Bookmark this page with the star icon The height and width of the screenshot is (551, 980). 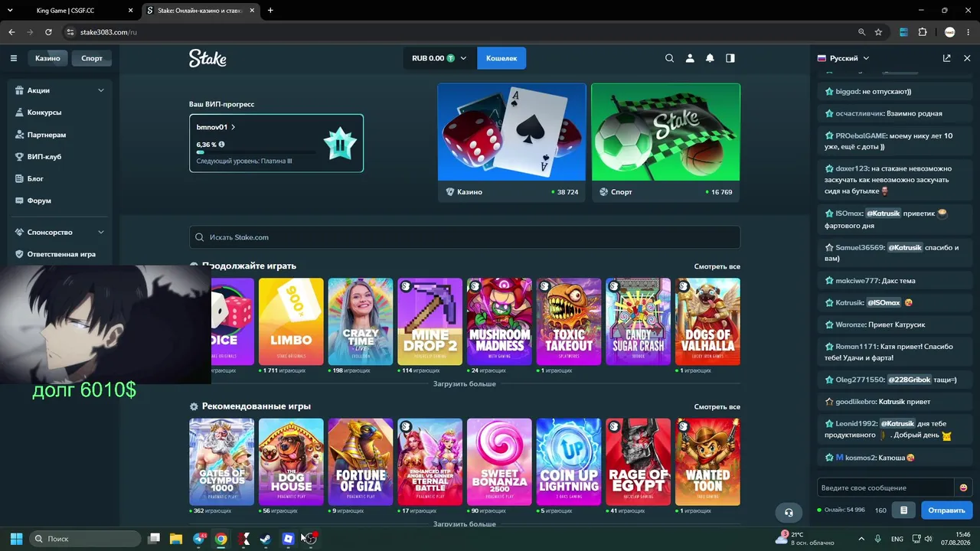pos(878,32)
